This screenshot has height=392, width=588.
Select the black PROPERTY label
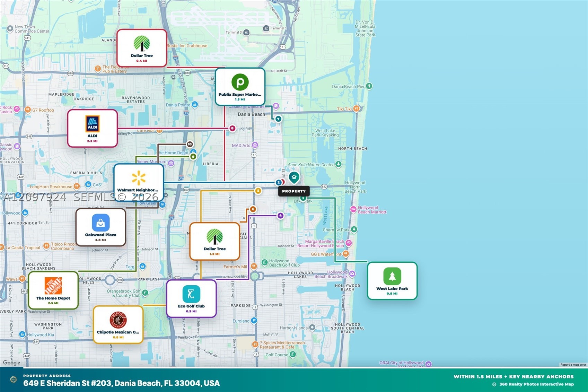(x=294, y=191)
